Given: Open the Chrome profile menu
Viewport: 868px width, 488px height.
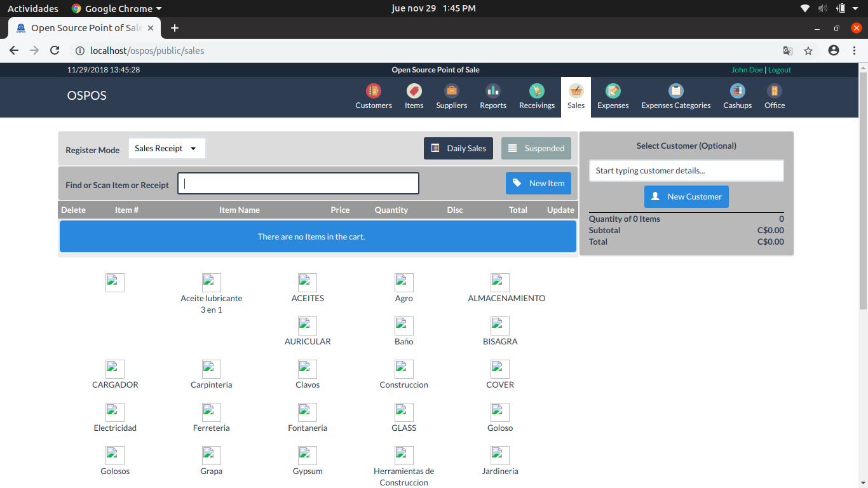Looking at the screenshot, I should click(x=833, y=50).
